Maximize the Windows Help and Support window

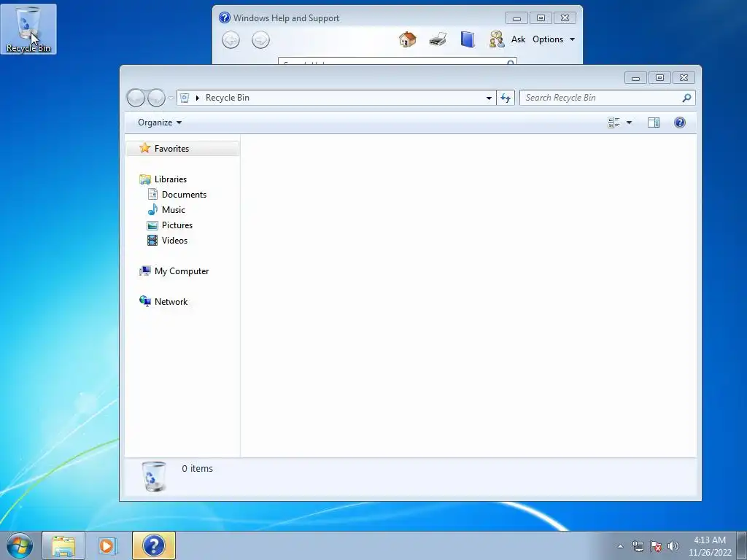click(541, 18)
